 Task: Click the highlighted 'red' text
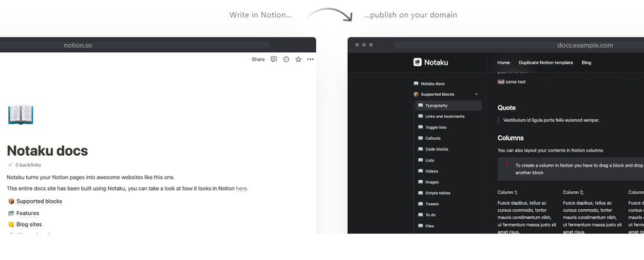(x=500, y=82)
